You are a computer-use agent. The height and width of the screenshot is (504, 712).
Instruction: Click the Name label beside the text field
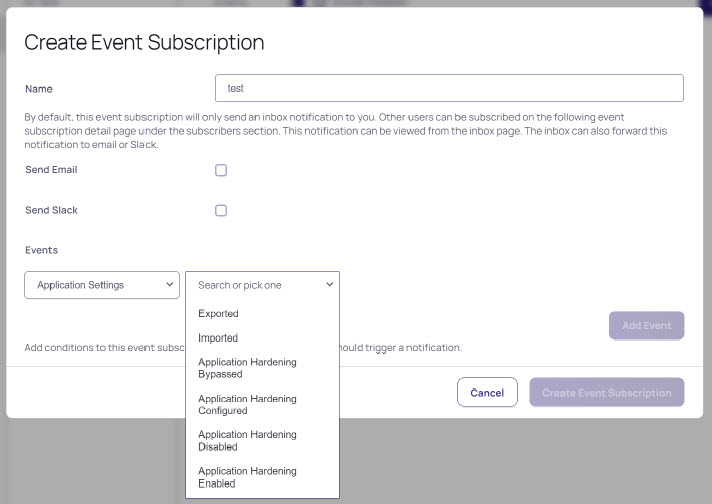click(x=39, y=89)
